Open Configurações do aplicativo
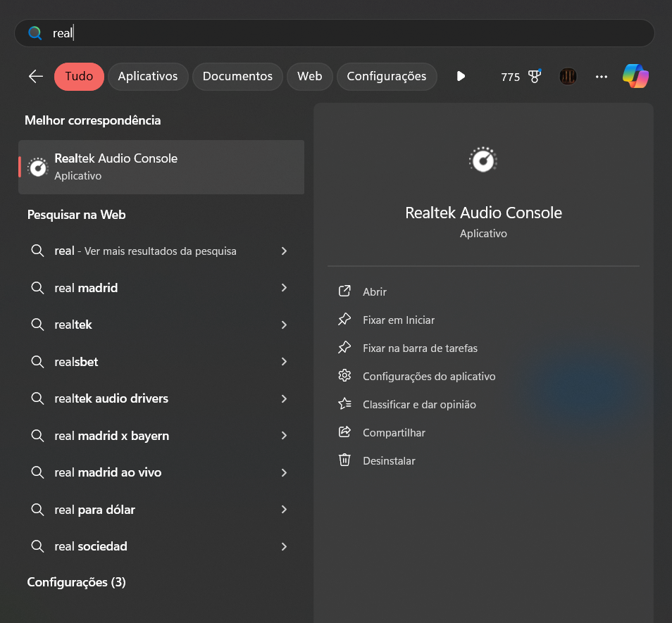 pos(429,377)
